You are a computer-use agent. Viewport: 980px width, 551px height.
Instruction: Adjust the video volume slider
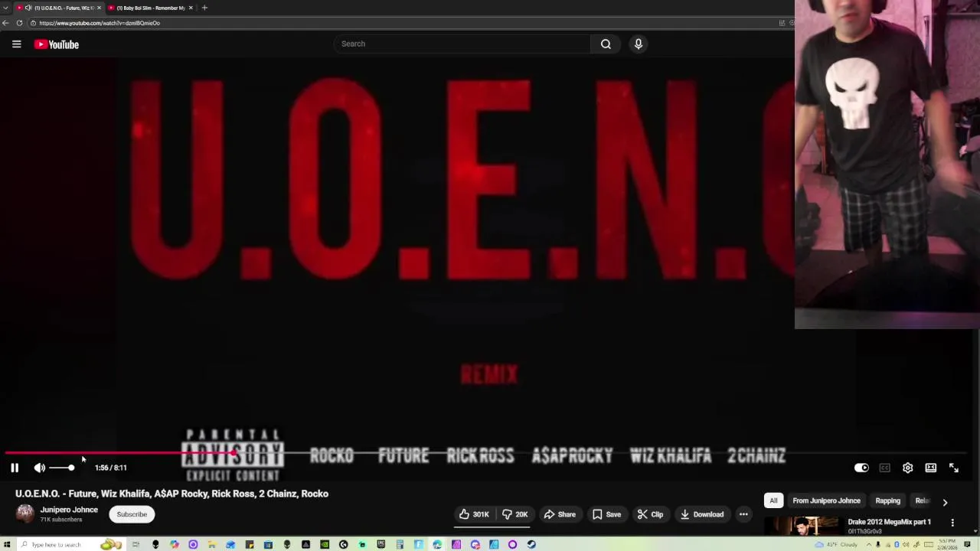pyautogui.click(x=61, y=468)
